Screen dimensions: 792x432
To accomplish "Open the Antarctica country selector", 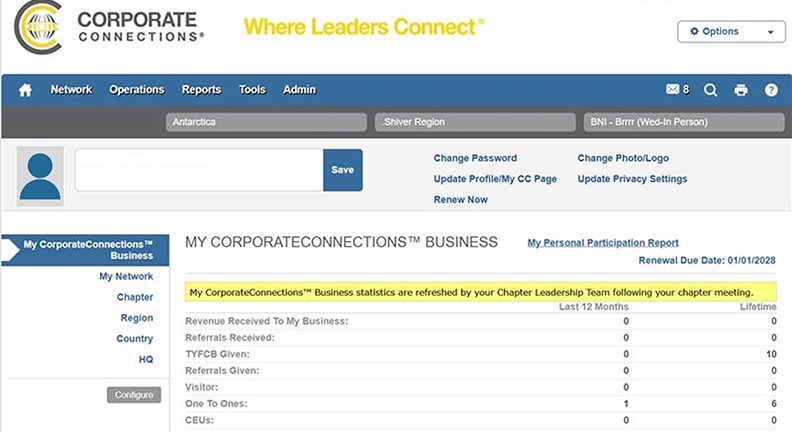I will click(266, 122).
